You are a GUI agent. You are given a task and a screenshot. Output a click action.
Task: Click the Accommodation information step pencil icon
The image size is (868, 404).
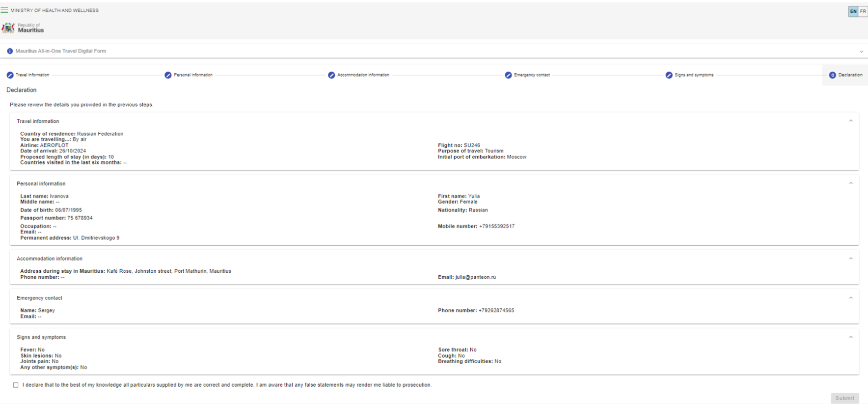pyautogui.click(x=331, y=75)
